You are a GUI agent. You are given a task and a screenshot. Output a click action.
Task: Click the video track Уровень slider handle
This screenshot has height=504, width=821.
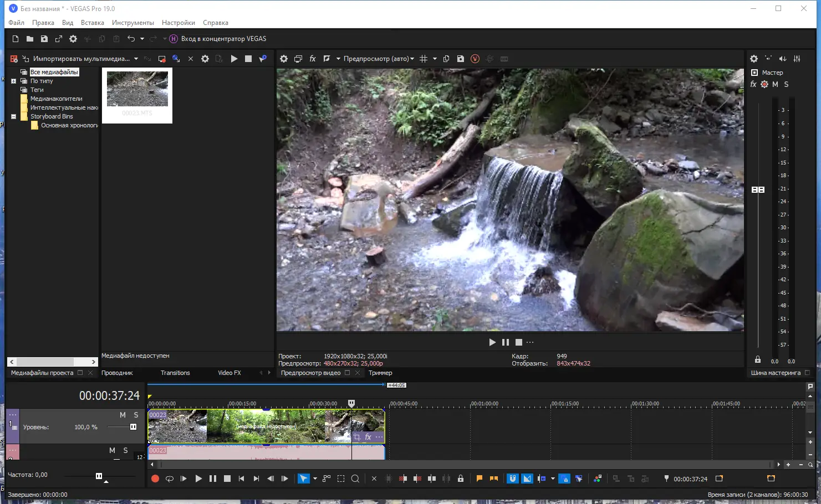point(133,426)
